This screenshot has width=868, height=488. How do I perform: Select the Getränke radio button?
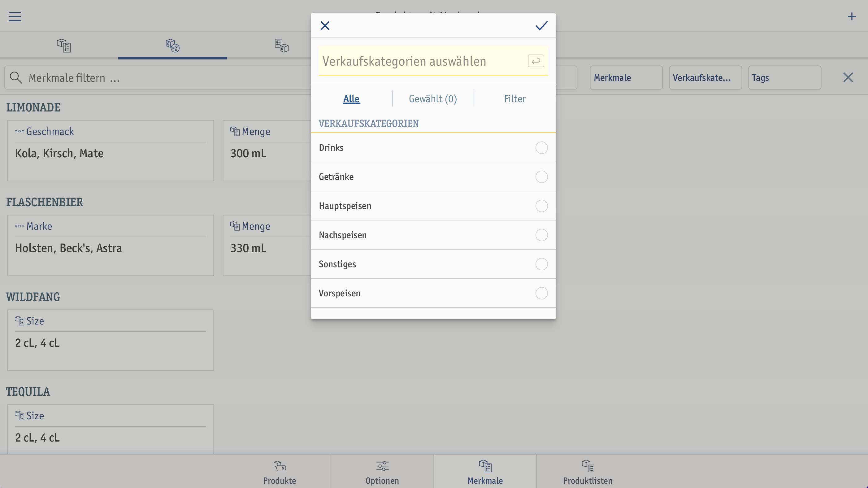pyautogui.click(x=541, y=176)
